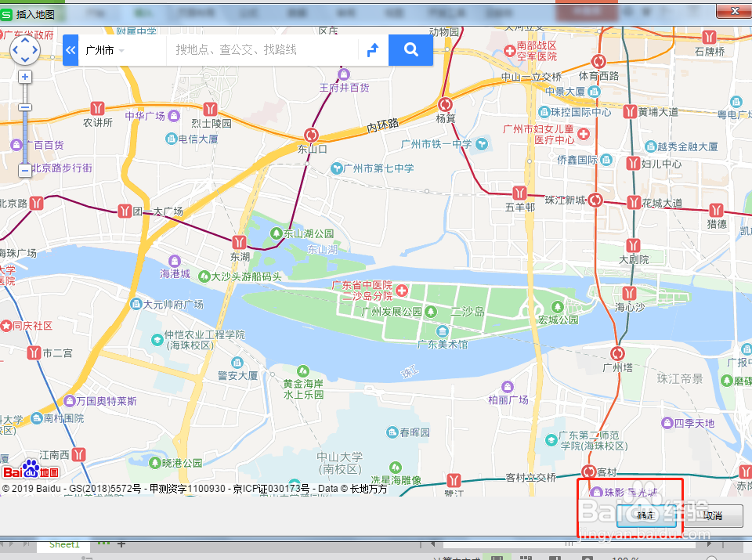Screen dimensions: 752x560
Task: Switch to the Sheet1 worksheet tab
Action: [x=63, y=544]
